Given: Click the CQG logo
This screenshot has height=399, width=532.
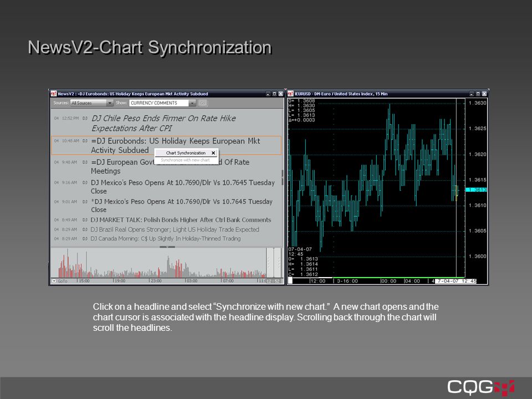Looking at the screenshot, I should pos(481,387).
